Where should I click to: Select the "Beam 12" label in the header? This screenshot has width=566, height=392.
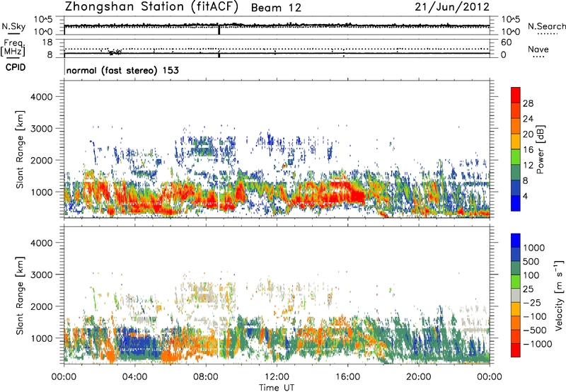276,8
